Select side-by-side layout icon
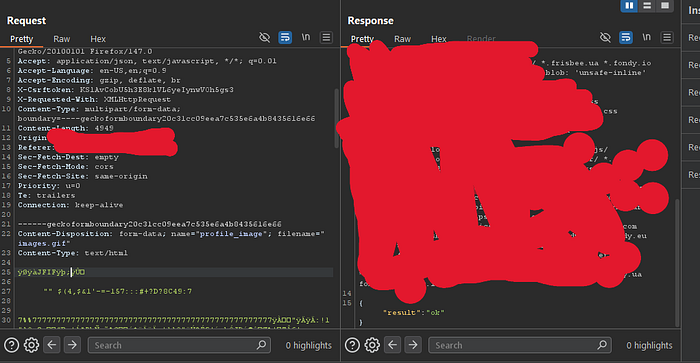The width and height of the screenshot is (700, 363). tap(629, 5)
